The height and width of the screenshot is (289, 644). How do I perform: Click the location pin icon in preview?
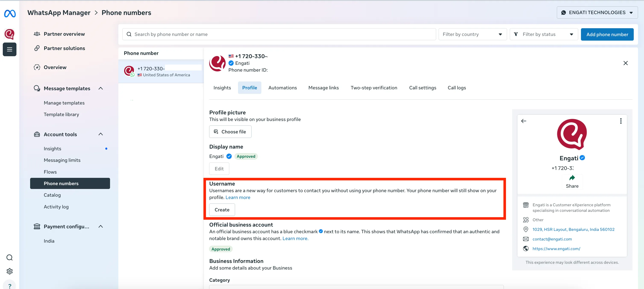pos(526,229)
